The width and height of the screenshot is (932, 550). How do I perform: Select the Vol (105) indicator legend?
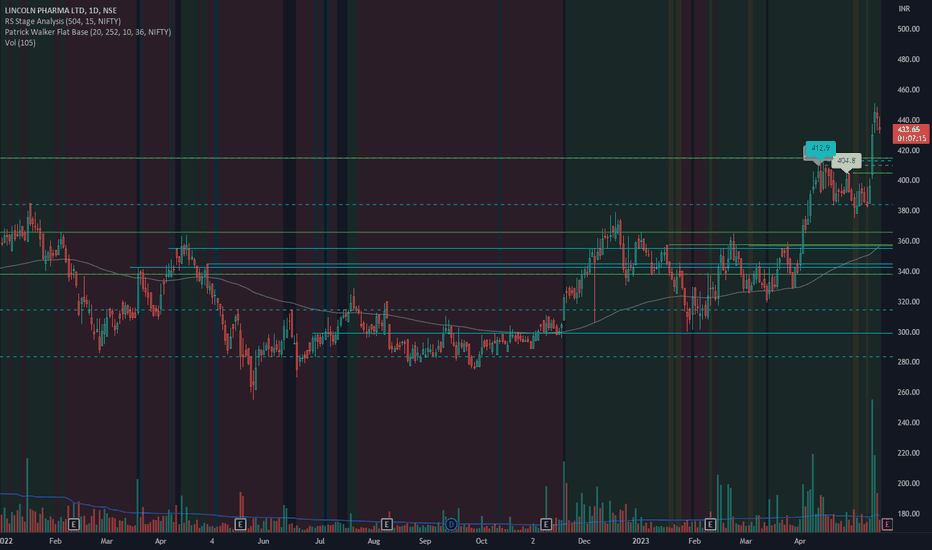(20, 42)
